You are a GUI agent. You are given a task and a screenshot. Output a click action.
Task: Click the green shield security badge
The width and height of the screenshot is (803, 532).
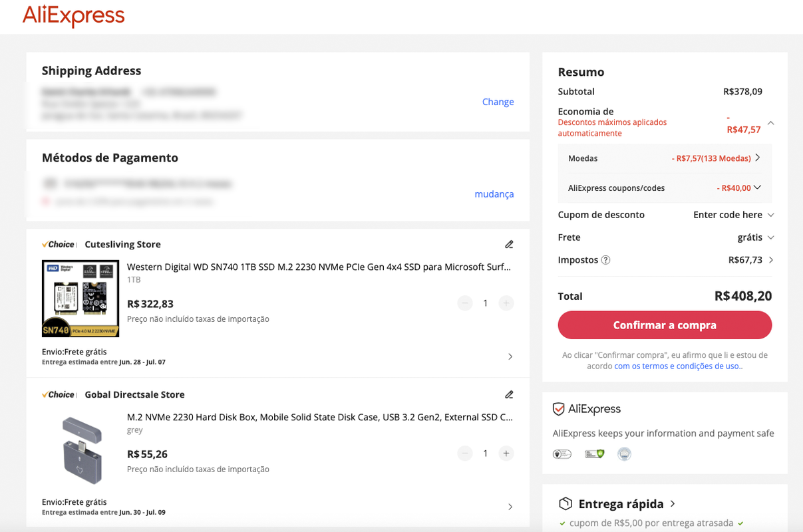pyautogui.click(x=594, y=454)
